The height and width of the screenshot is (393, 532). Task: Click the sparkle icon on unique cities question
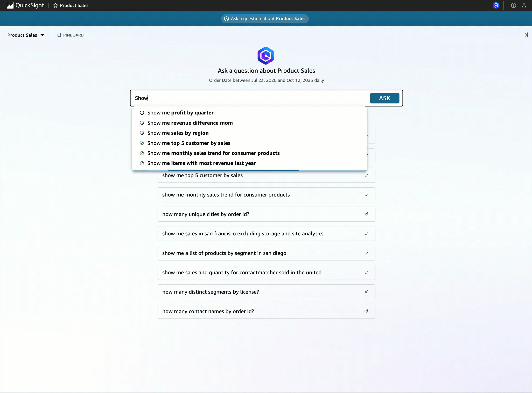pyautogui.click(x=366, y=214)
